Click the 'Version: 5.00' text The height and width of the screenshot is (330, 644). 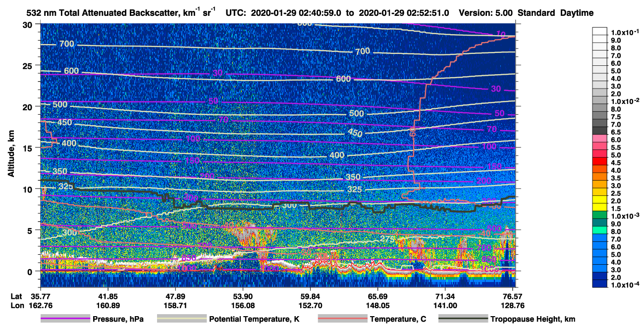tap(486, 13)
